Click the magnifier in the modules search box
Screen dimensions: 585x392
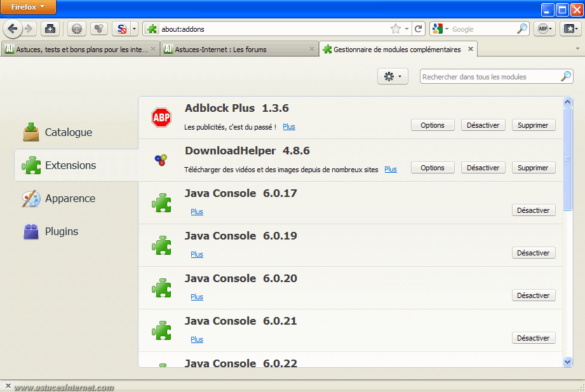pyautogui.click(x=565, y=76)
